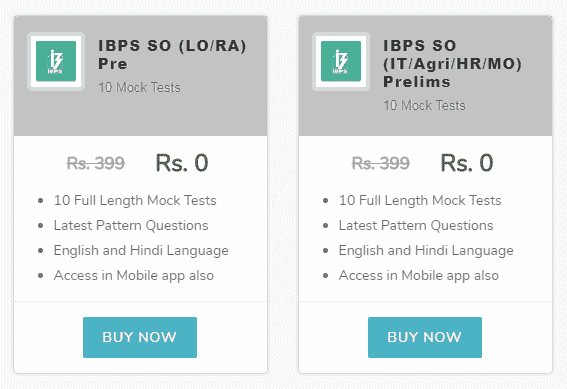Click 'Latest Pattern Questions' in right card
567x389 pixels.
416,225
